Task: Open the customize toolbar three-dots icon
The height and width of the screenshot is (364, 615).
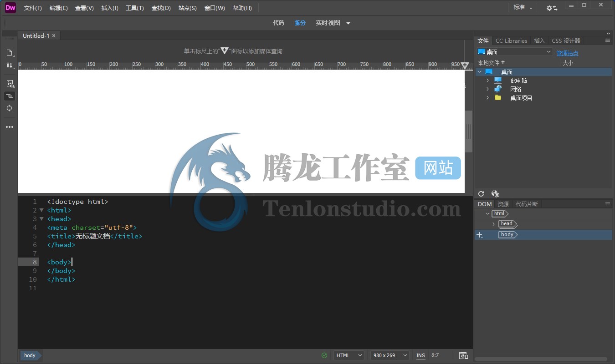Action: point(10,127)
